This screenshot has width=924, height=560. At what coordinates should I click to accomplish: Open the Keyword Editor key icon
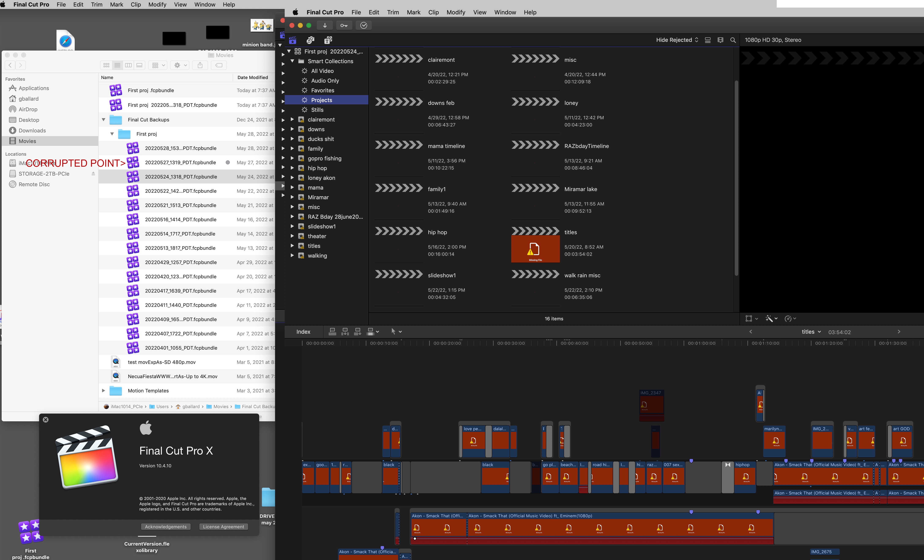pos(344,26)
